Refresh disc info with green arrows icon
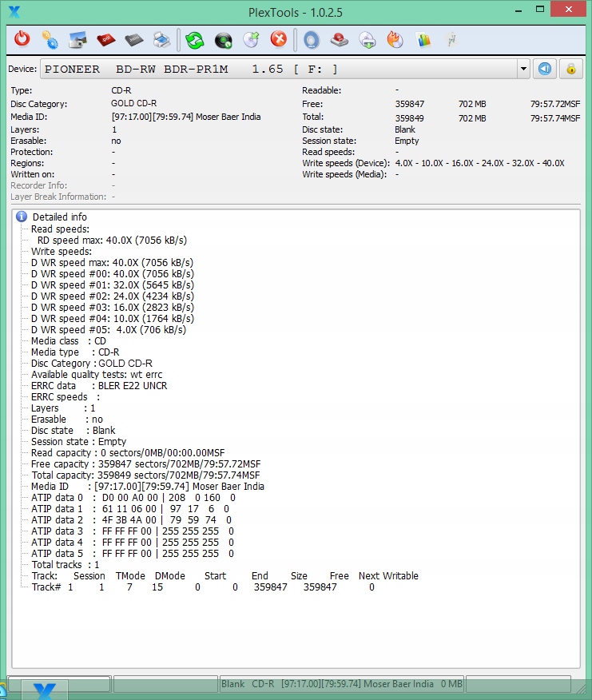The image size is (592, 700). tap(195, 39)
